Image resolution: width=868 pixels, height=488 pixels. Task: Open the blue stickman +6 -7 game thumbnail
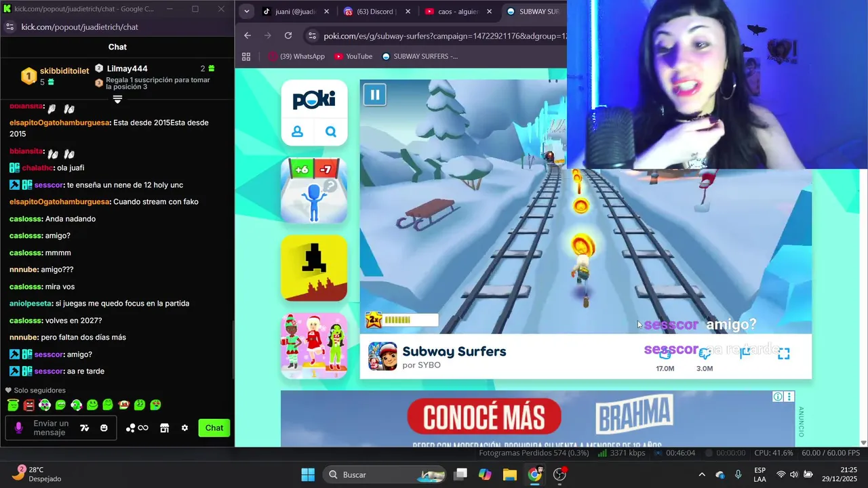coord(314,190)
